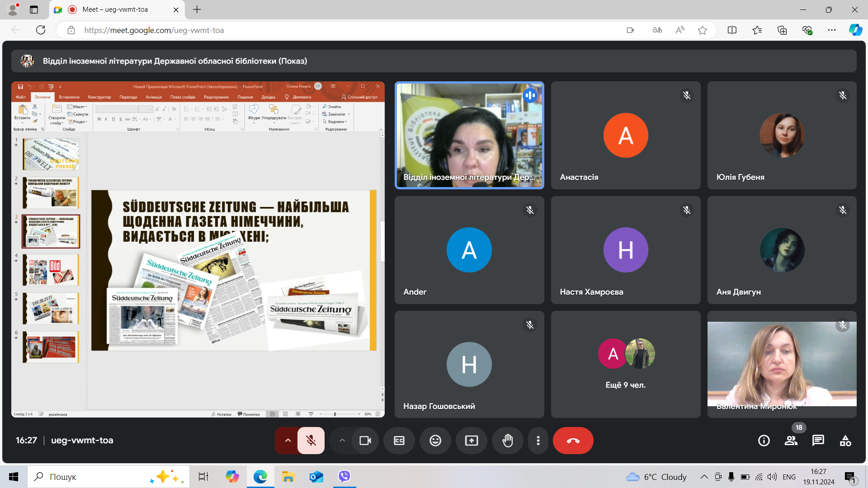Image resolution: width=868 pixels, height=488 pixels.
Task: Click the Відділ іноземної літератури presenter video tile
Action: point(469,135)
